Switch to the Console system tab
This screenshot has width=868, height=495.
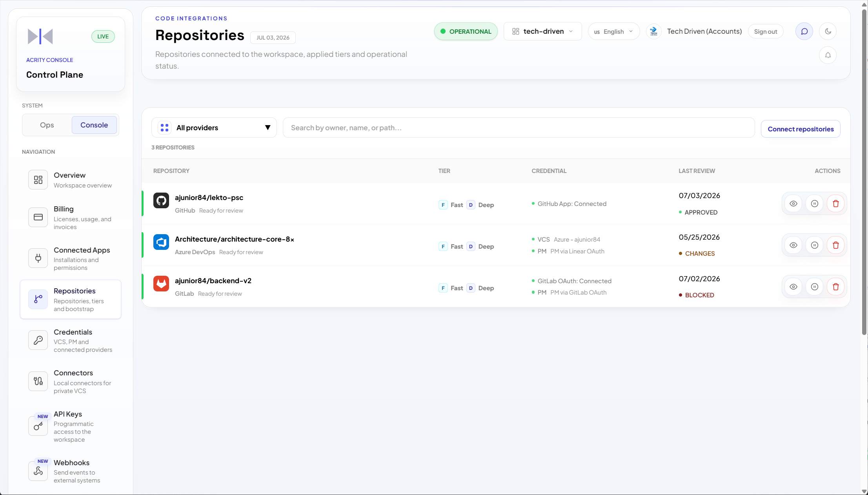point(94,125)
